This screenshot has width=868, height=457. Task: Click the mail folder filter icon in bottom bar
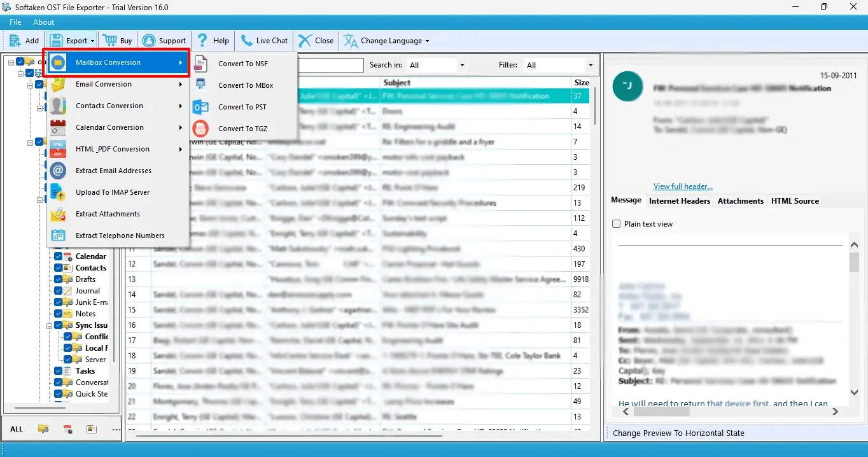[43, 429]
